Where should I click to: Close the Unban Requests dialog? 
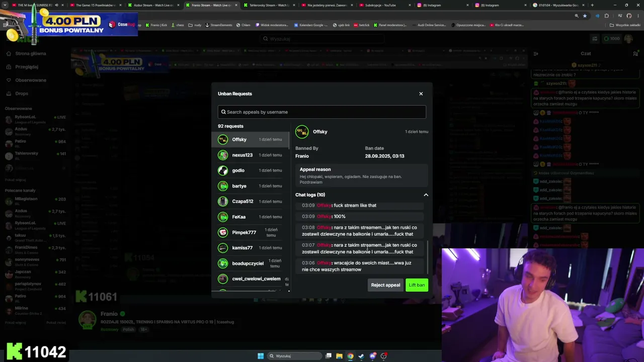421,94
